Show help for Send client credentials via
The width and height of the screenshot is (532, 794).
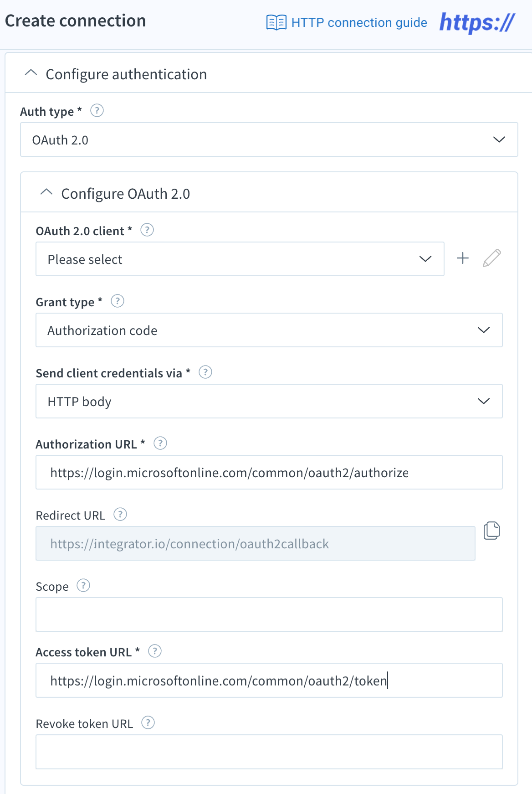pos(205,372)
